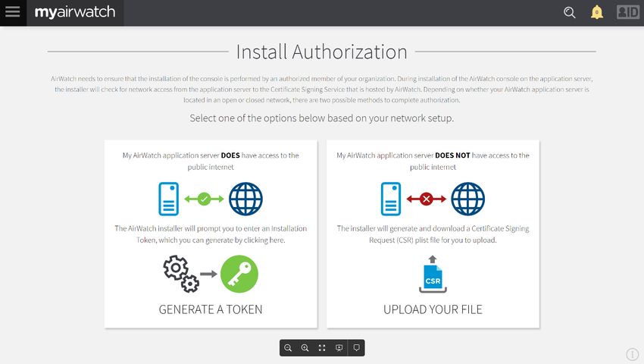Viewport: 644px width, 364px height.
Task: Click UPLOAD YOUR FILE label
Action: 433,309
